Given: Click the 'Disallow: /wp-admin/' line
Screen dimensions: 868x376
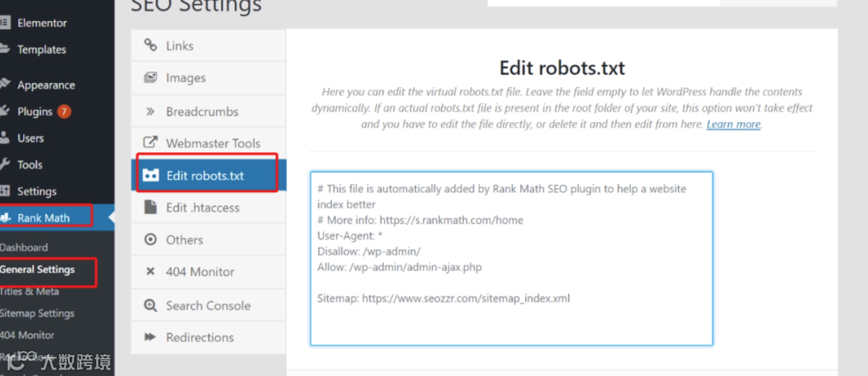Looking at the screenshot, I should (369, 251).
